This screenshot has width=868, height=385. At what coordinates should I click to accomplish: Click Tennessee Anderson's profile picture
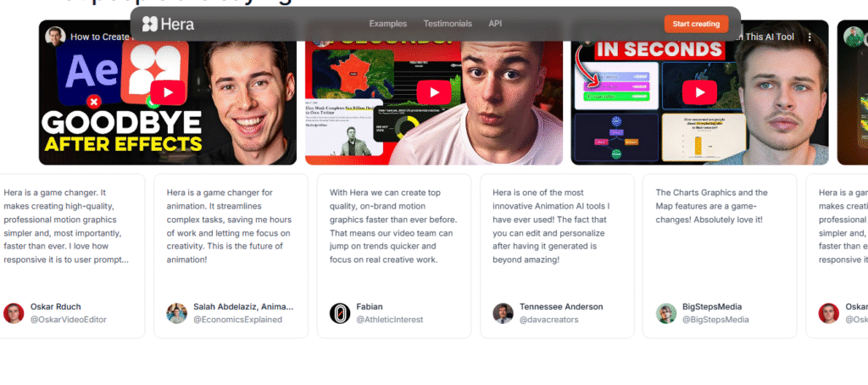pyautogui.click(x=503, y=313)
